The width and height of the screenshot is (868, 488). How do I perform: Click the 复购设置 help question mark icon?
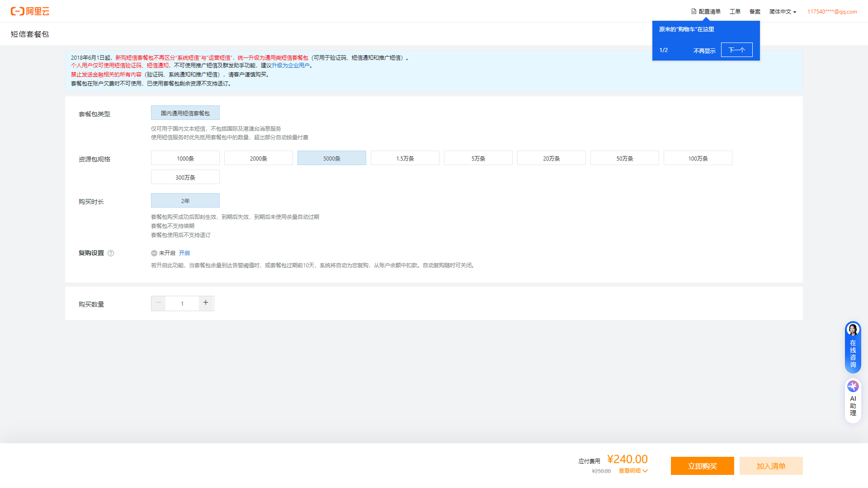(111, 253)
